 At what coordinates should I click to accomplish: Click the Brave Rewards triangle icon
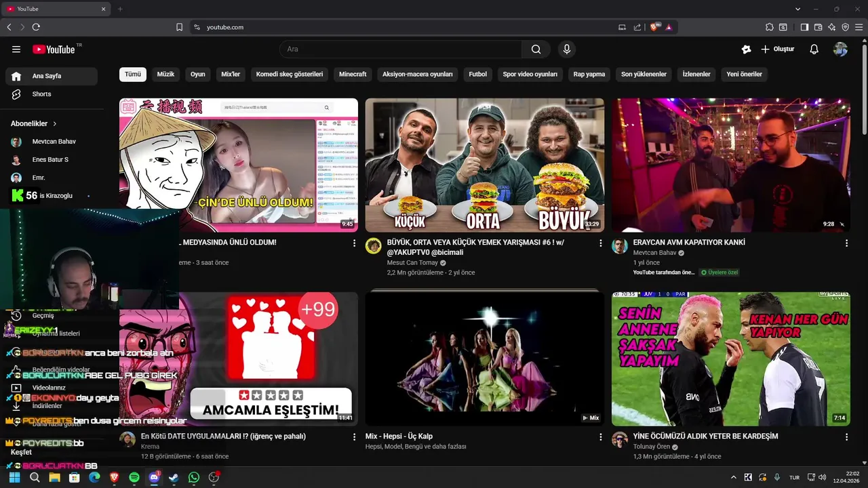[x=669, y=27]
